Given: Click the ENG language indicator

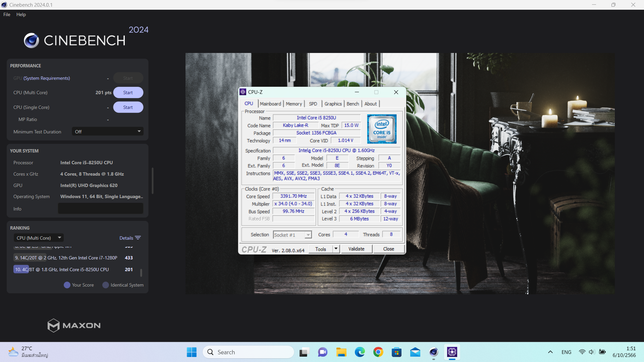Looking at the screenshot, I should click(566, 352).
